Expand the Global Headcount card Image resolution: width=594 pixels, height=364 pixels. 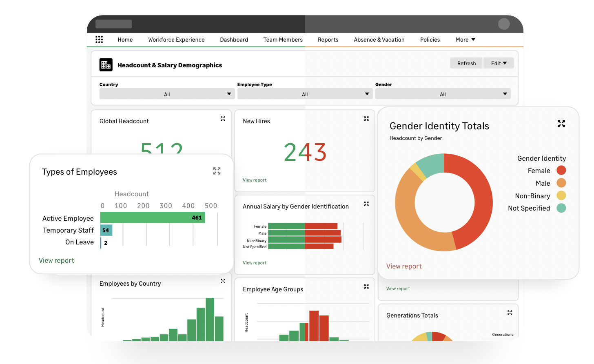223,119
